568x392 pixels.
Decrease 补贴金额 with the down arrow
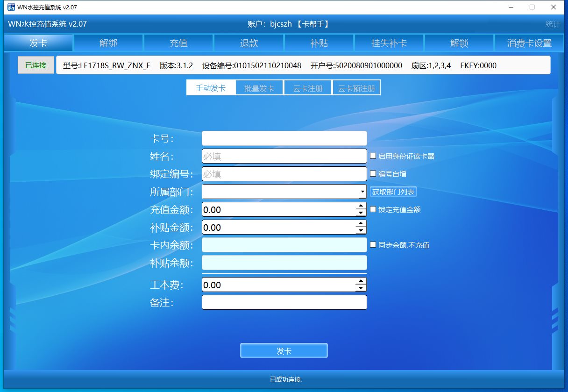coord(360,231)
